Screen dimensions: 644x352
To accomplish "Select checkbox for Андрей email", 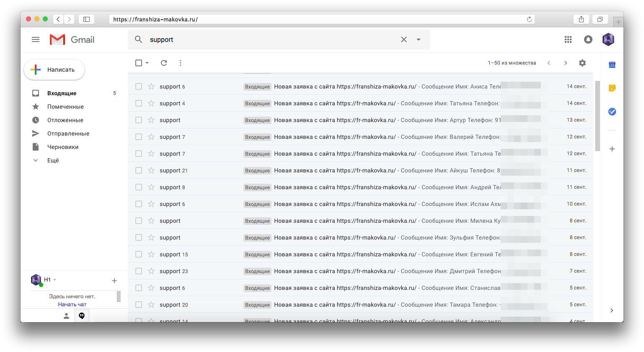I will 139,187.
